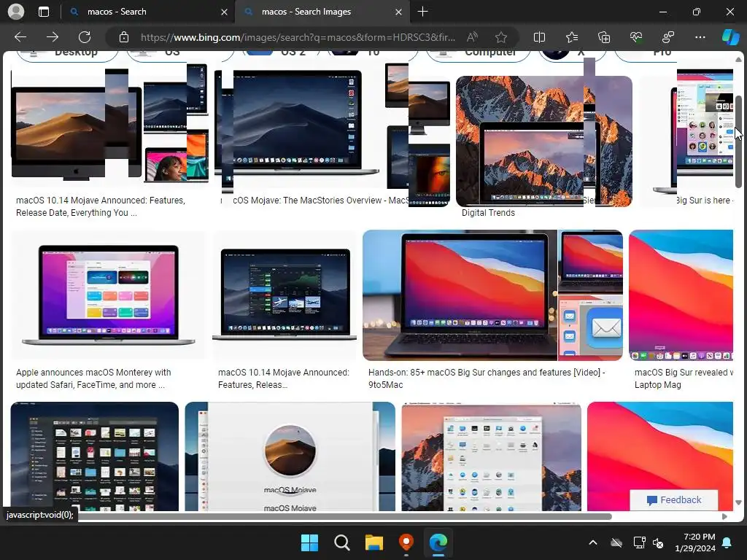The image size is (747, 560).
Task: Open a new tab
Action: pos(422,12)
